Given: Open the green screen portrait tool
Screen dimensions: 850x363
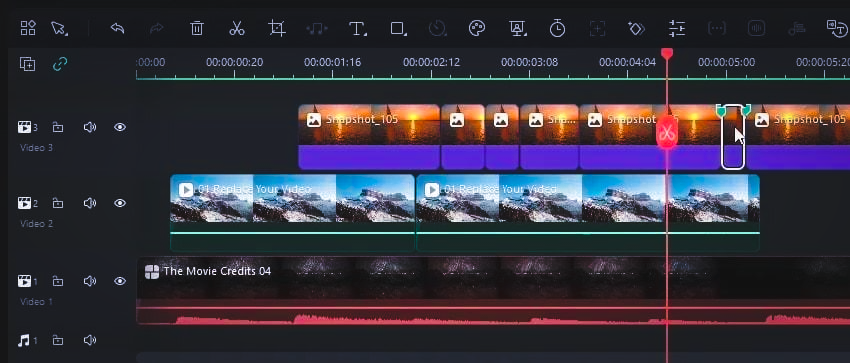Looking at the screenshot, I should click(x=518, y=29).
